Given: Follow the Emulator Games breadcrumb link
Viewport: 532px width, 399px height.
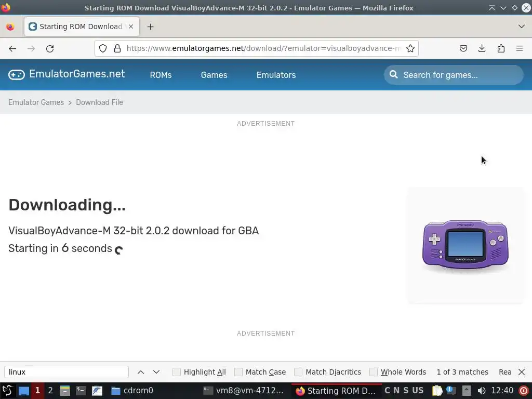Looking at the screenshot, I should [36, 102].
